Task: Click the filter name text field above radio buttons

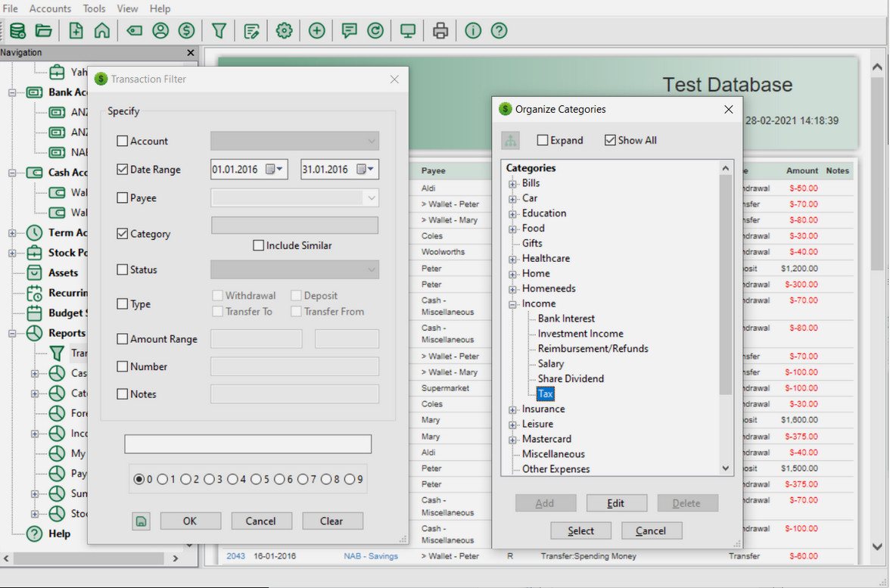Action: click(248, 443)
